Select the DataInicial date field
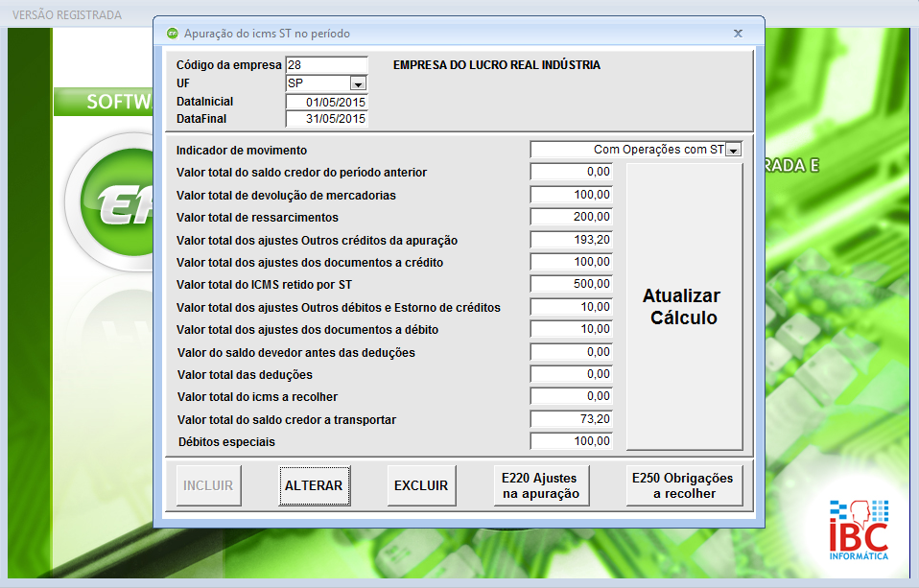This screenshot has height=588, width=919. tap(326, 102)
